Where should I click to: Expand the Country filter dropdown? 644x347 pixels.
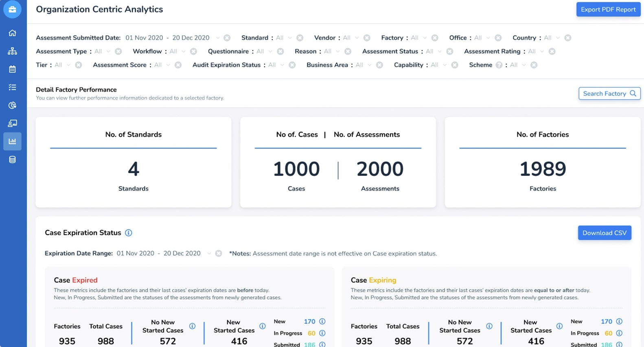[x=558, y=38]
